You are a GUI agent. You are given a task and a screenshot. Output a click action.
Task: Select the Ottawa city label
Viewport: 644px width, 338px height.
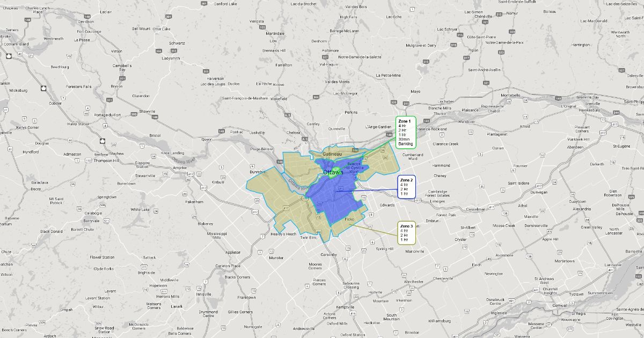[x=334, y=172]
